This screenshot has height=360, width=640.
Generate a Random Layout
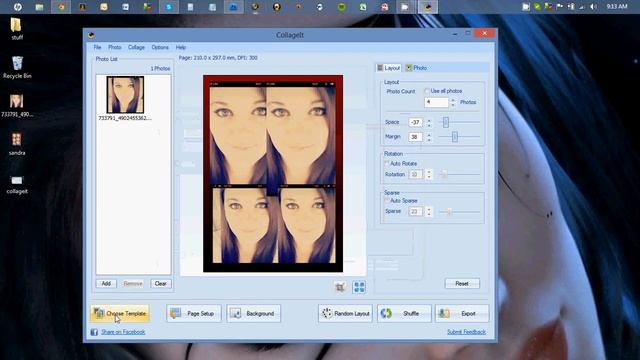(x=345, y=313)
